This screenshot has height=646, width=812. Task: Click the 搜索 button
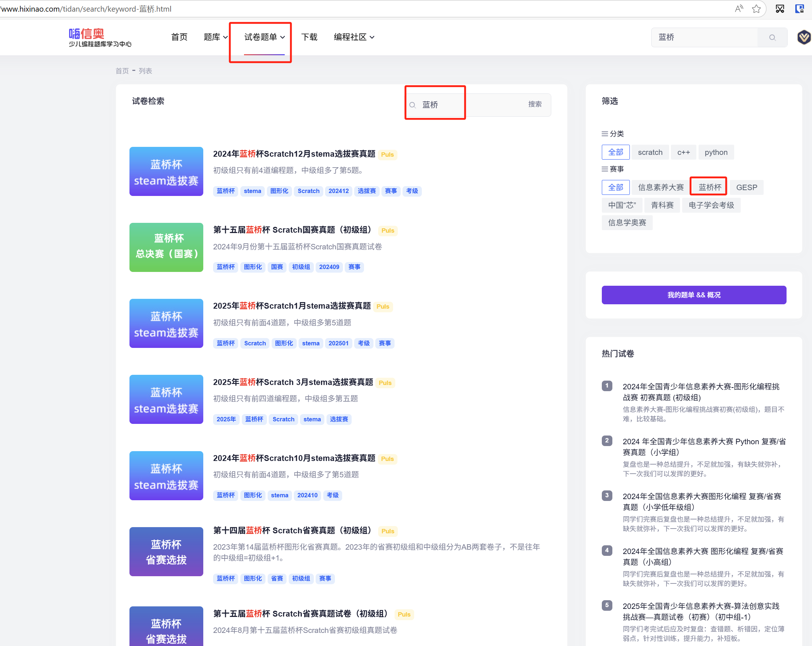point(535,104)
